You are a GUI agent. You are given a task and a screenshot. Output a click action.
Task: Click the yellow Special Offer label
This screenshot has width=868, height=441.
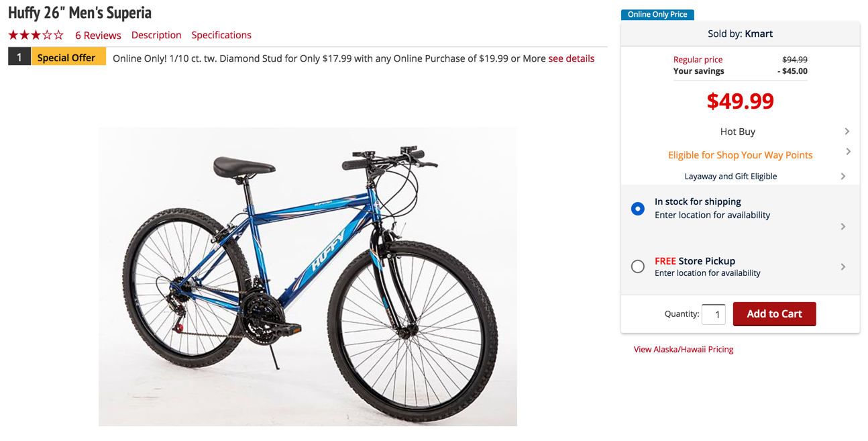(x=66, y=58)
